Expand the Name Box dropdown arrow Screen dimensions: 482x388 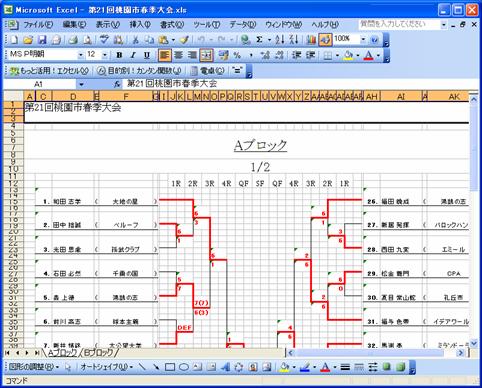pyautogui.click(x=81, y=84)
